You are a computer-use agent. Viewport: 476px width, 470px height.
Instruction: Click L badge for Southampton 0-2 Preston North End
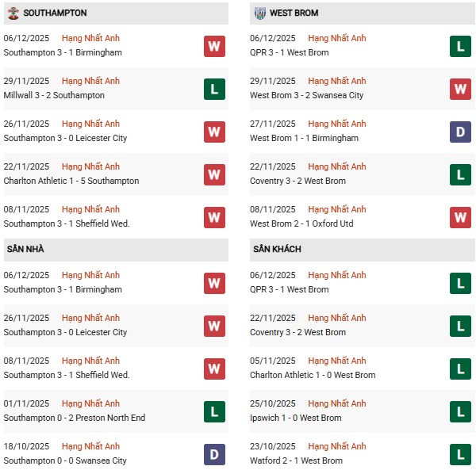pyautogui.click(x=214, y=411)
